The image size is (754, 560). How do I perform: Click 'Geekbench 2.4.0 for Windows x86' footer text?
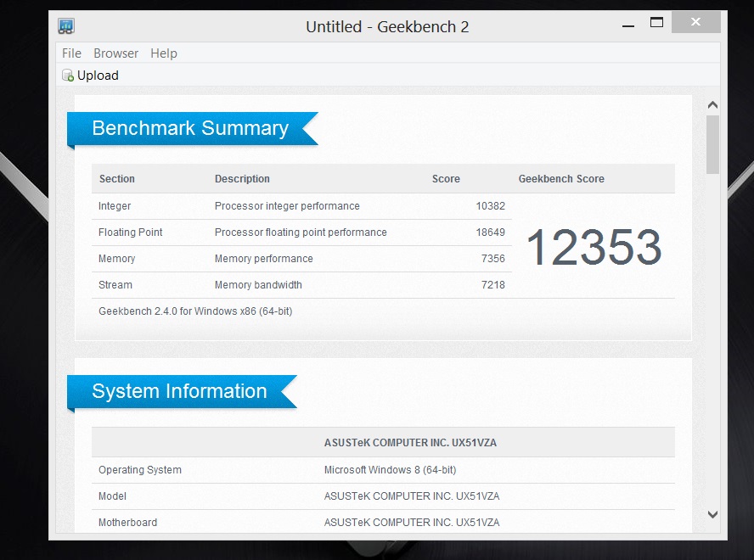tap(195, 311)
